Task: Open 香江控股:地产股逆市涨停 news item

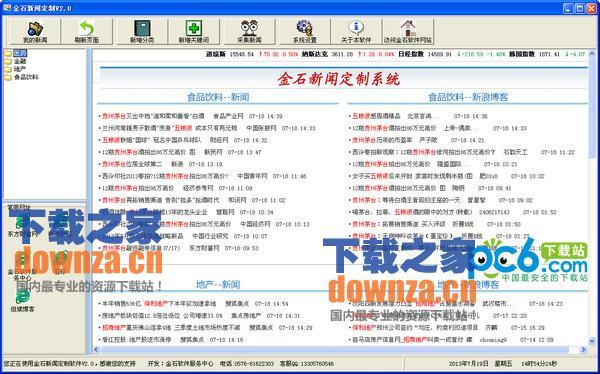Action: [136, 340]
